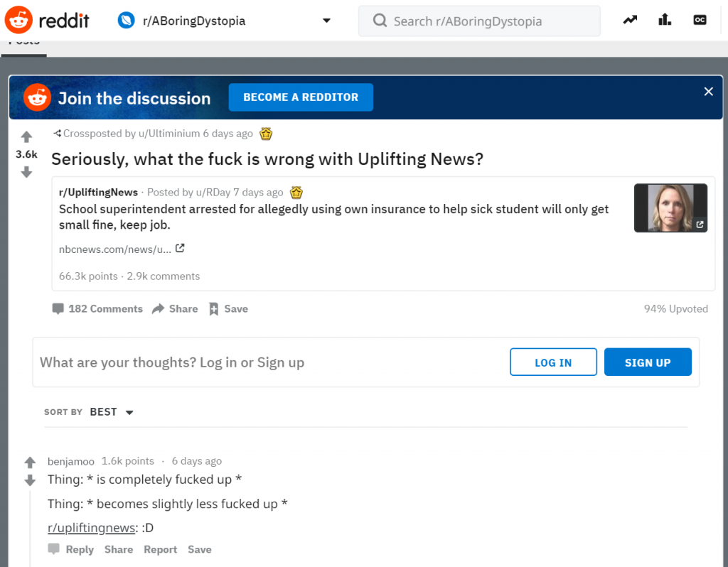The image size is (728, 567).
Task: Open the All bar-chart icon
Action: click(x=665, y=20)
